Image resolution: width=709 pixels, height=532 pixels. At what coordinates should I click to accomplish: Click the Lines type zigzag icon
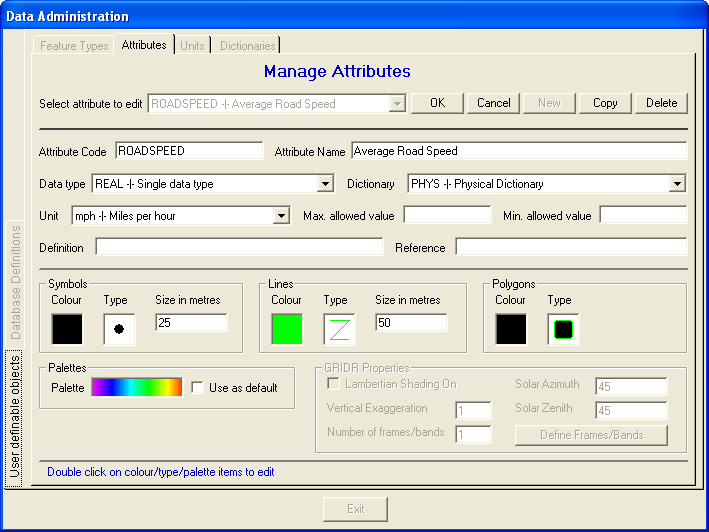click(x=339, y=329)
